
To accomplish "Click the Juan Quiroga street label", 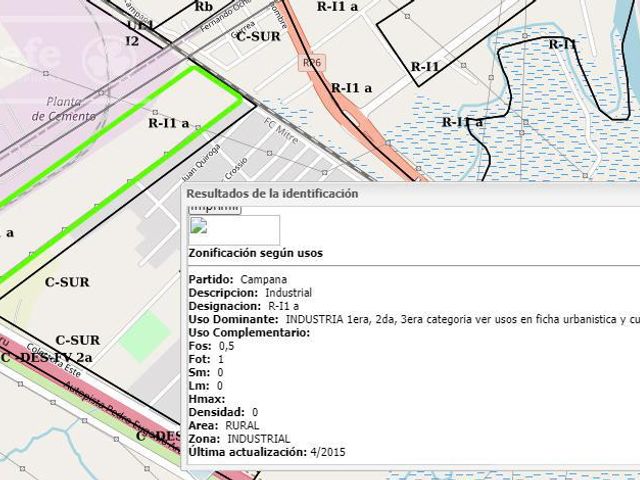I will 201,163.
